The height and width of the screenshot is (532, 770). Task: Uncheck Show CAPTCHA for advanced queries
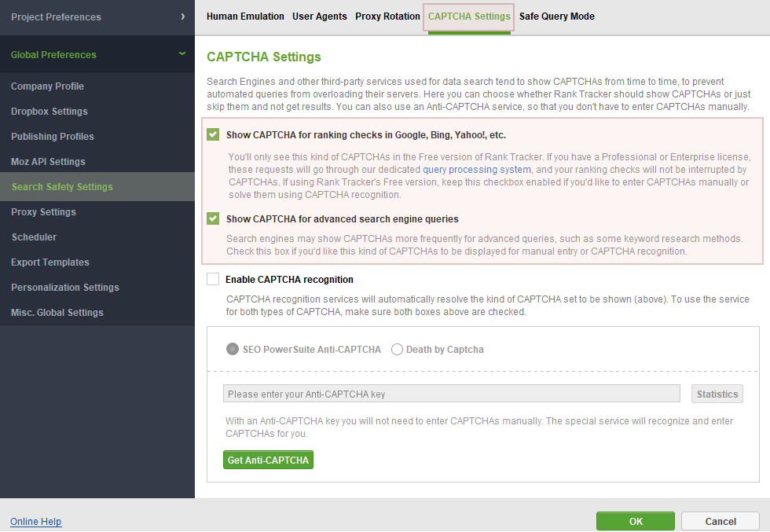213,218
